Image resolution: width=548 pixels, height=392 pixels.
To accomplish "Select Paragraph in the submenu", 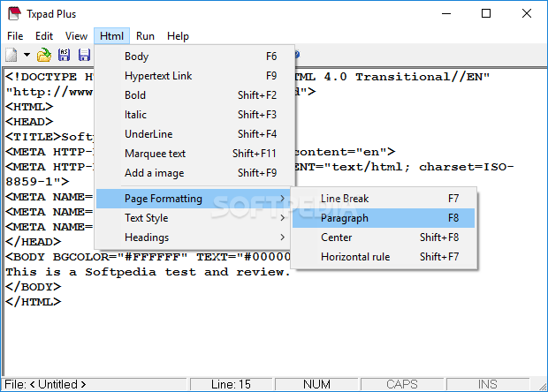I will [384, 218].
